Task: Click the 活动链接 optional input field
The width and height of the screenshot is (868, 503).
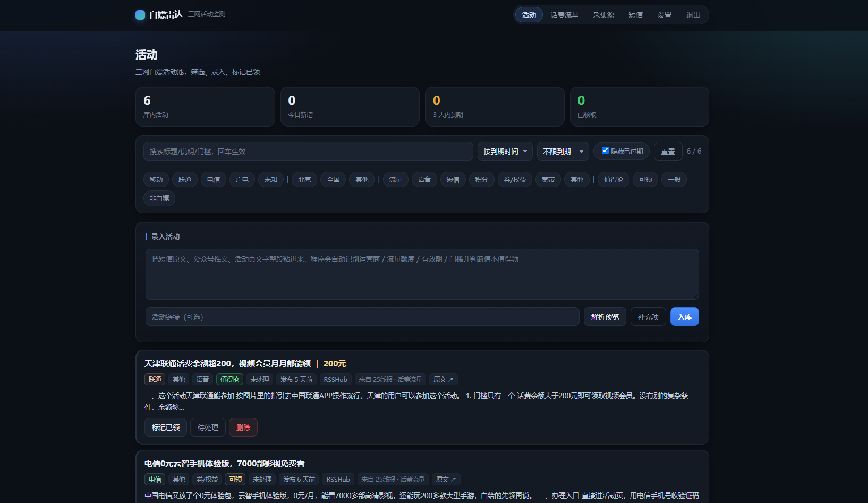Action: pos(362,317)
